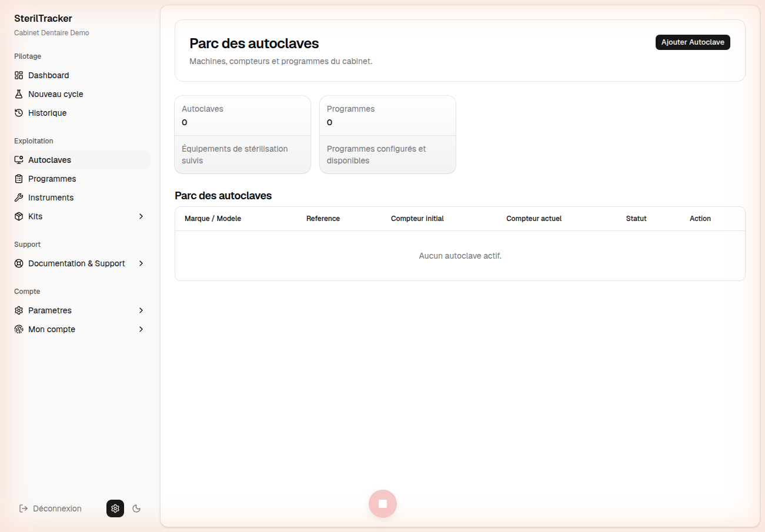Viewport: 765px width, 532px height.
Task: Click the Autoclaves monitor icon
Action: tap(19, 160)
